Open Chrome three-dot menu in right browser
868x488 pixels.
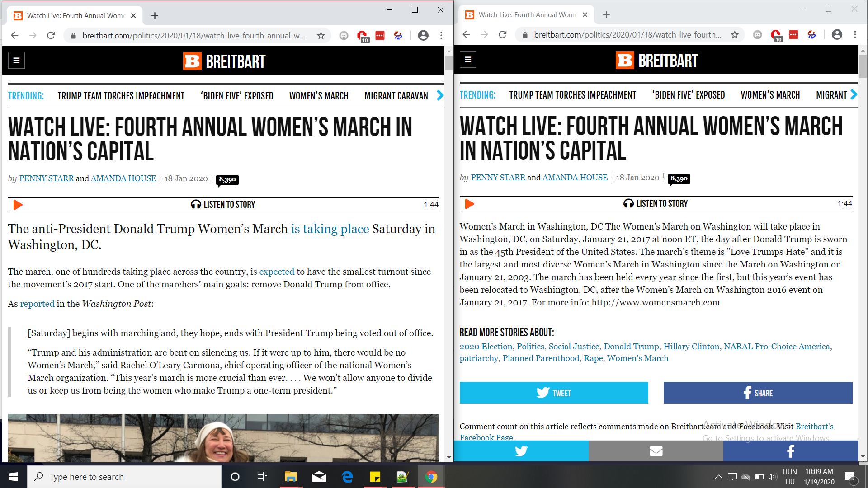coord(855,35)
